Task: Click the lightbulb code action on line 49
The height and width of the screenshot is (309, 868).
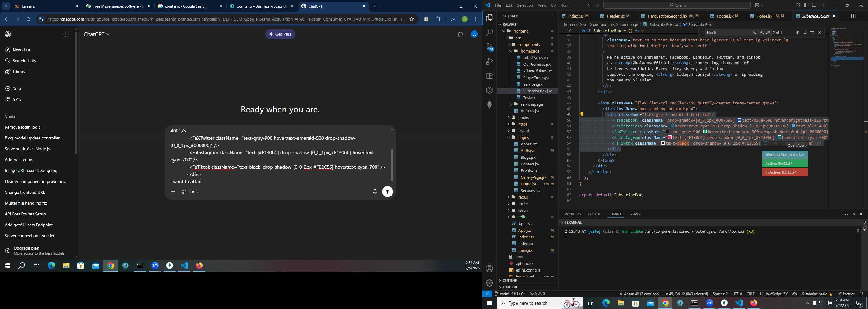Action: point(582,114)
